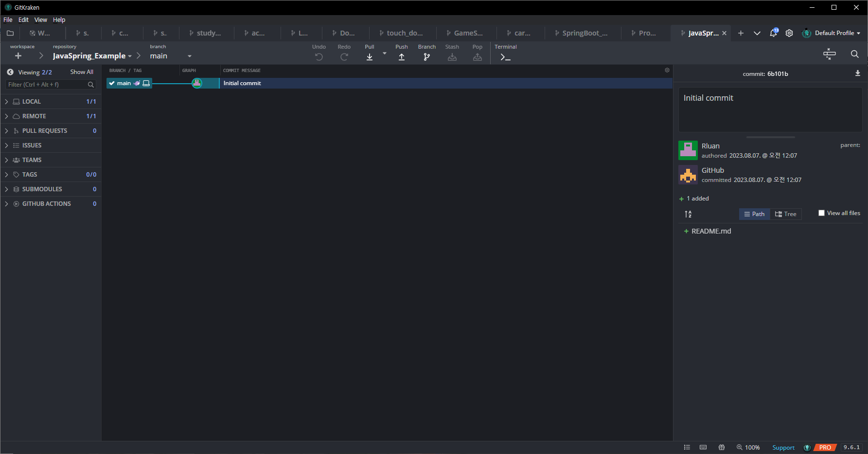Pop the stash with Pop icon
Viewport: 868px width, 454px height.
point(478,57)
